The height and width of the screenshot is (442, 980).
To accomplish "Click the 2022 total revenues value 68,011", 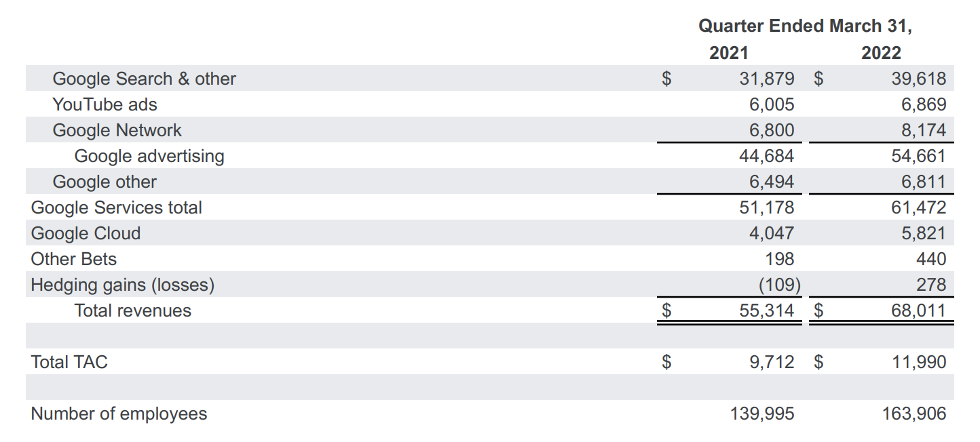I will (918, 310).
